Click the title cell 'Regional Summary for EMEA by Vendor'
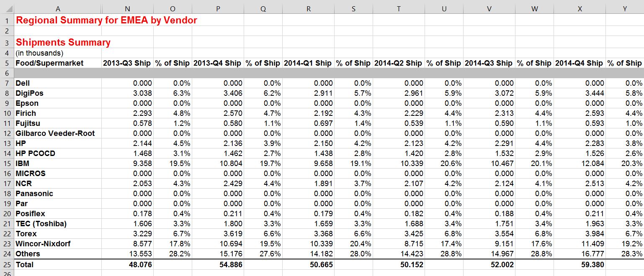Image resolution: width=644 pixels, height=276 pixels. 106,20
